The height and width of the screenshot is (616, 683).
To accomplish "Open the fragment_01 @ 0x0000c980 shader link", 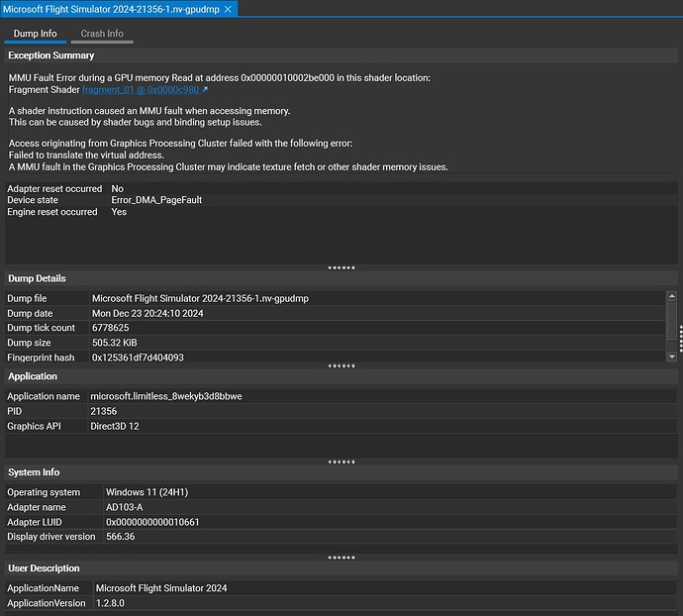I will (141, 90).
